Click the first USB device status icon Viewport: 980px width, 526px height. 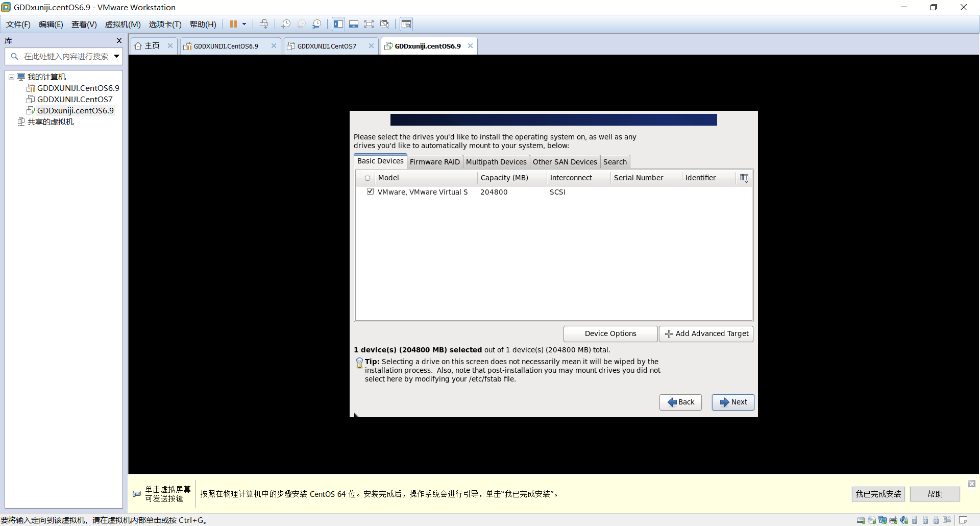pyautogui.click(x=915, y=520)
